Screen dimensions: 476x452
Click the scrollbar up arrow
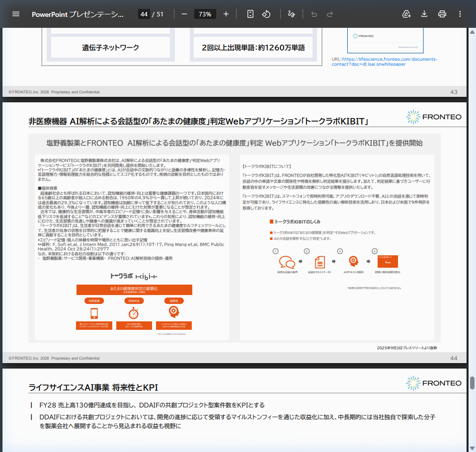point(471,31)
